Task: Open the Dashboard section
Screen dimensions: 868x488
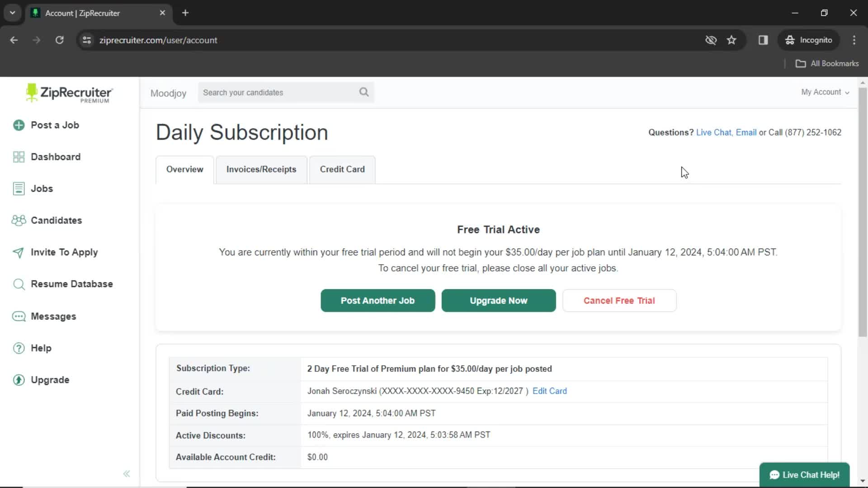Action: (x=55, y=157)
